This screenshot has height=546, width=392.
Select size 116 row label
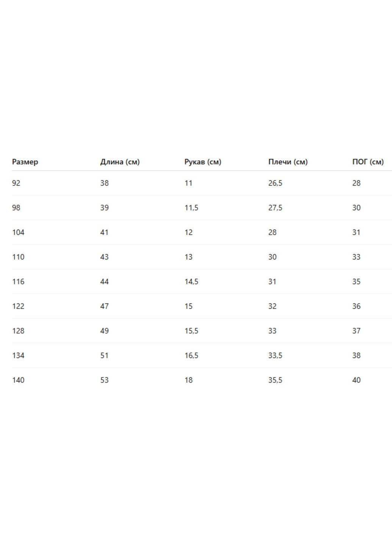point(18,282)
